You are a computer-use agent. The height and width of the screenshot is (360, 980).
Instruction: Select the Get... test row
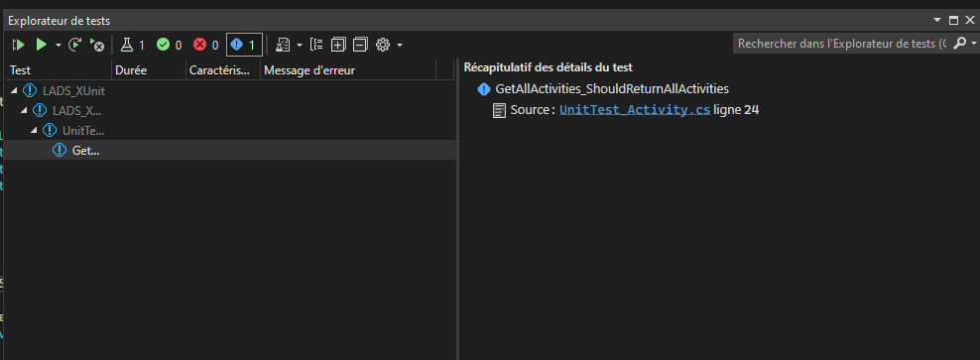pyautogui.click(x=230, y=150)
